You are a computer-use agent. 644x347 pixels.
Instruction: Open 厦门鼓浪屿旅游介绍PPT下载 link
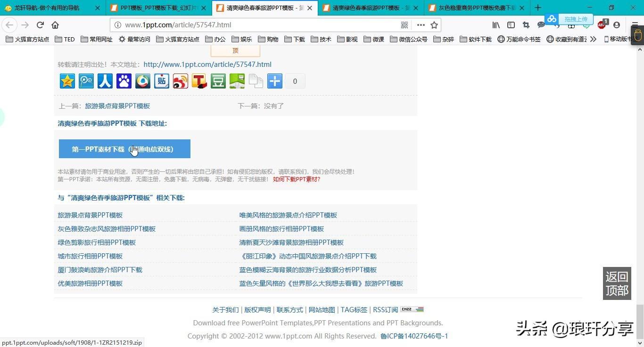tap(100, 270)
